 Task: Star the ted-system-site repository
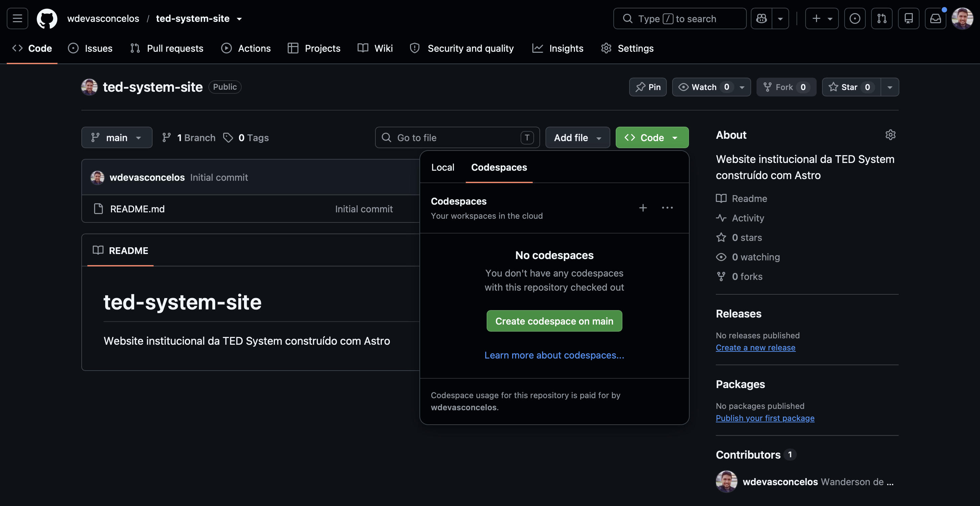(851, 87)
